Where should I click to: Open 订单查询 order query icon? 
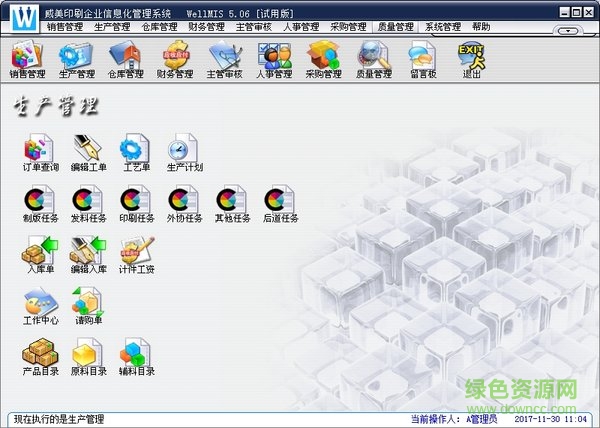coord(41,152)
